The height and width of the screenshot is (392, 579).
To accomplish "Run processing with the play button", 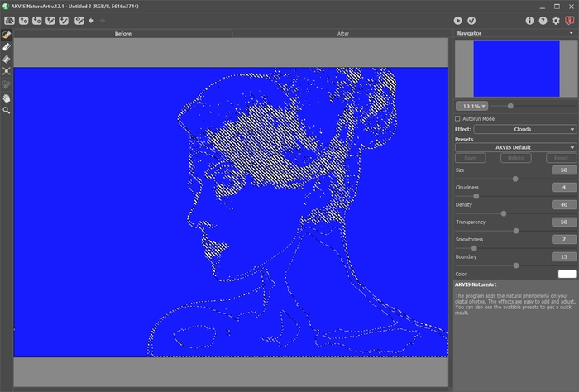I will tap(458, 21).
